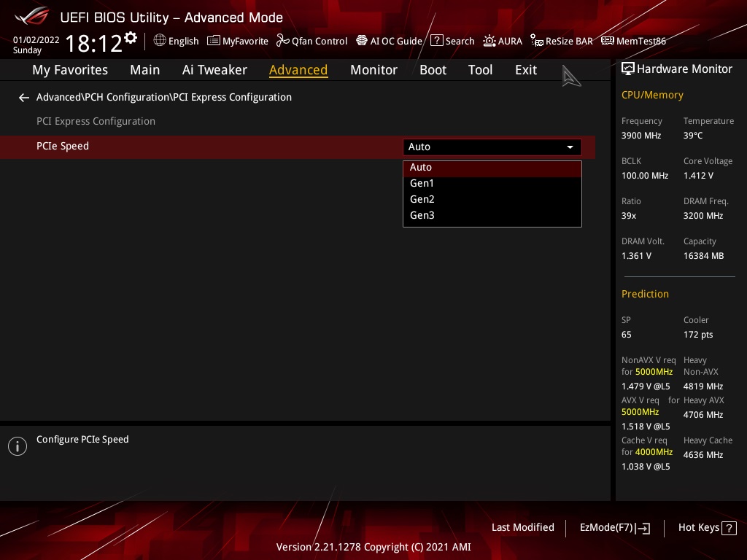Click the breadcrumb path text
This screenshot has width=747, height=560.
[164, 97]
